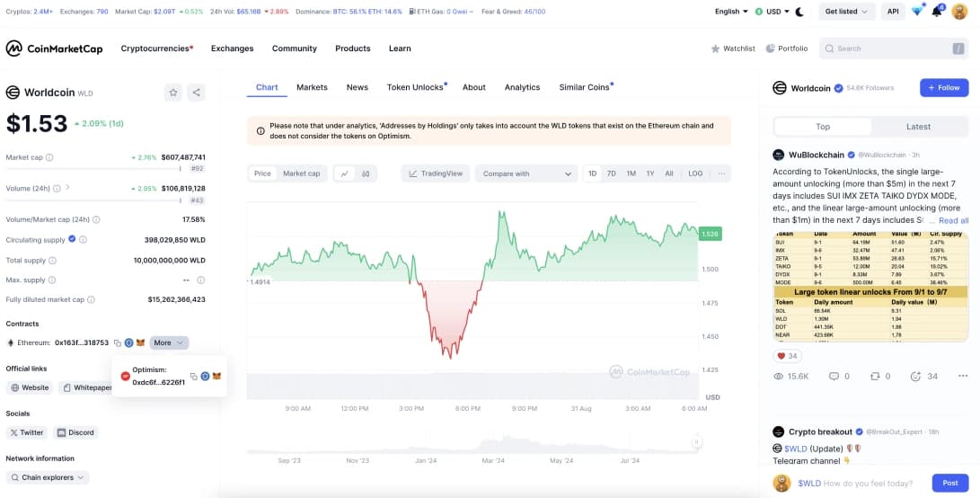Select All chart range
This screenshot has height=498, width=980.
point(668,173)
